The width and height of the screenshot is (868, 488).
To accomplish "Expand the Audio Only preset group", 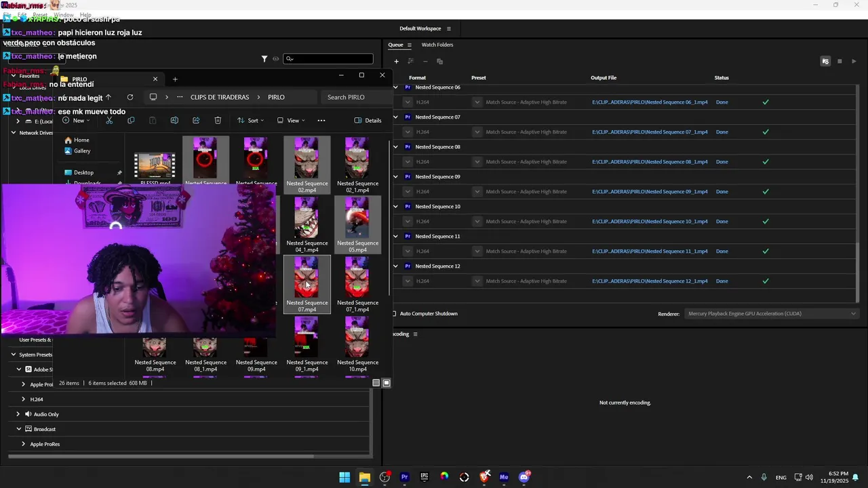I will coord(18,414).
